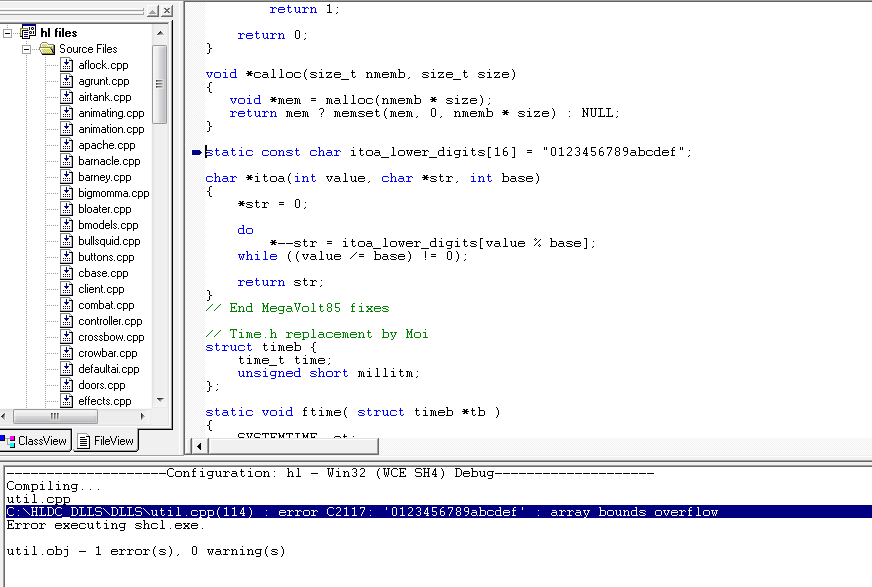This screenshot has width=872, height=587.
Task: Click the apache.cpp file icon
Action: pyautogui.click(x=67, y=145)
